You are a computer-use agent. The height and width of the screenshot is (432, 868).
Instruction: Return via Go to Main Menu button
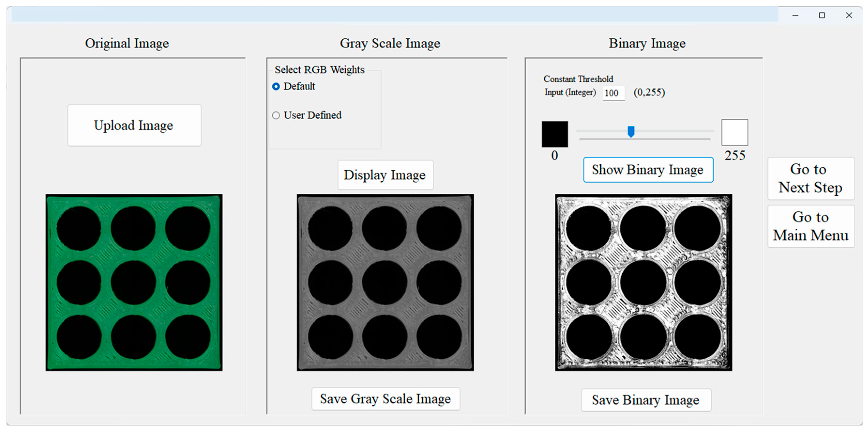tap(811, 226)
